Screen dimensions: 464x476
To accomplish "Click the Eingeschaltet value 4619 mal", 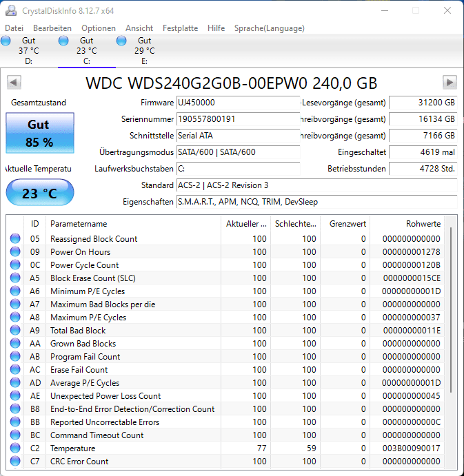I will tap(423, 152).
